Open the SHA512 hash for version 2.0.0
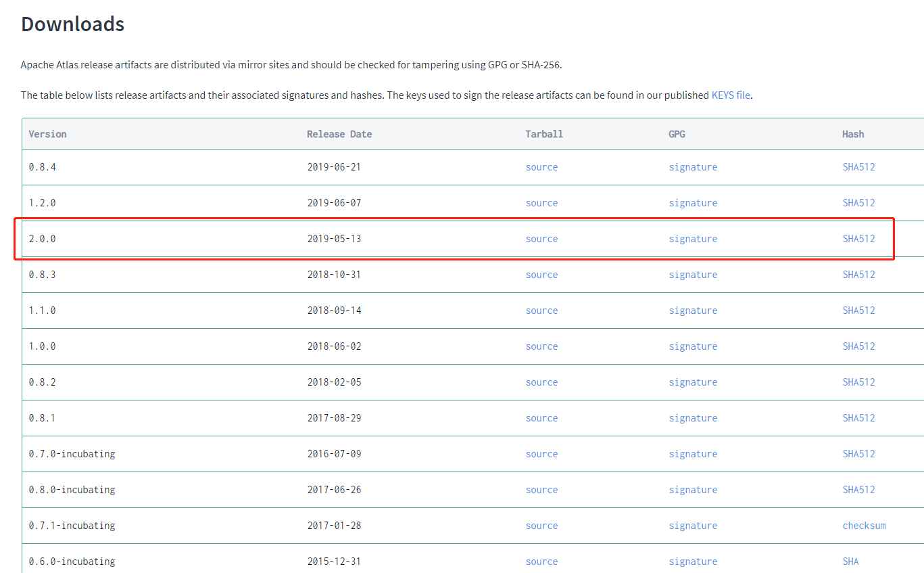Viewport: 924px width, 573px height. [x=858, y=238]
